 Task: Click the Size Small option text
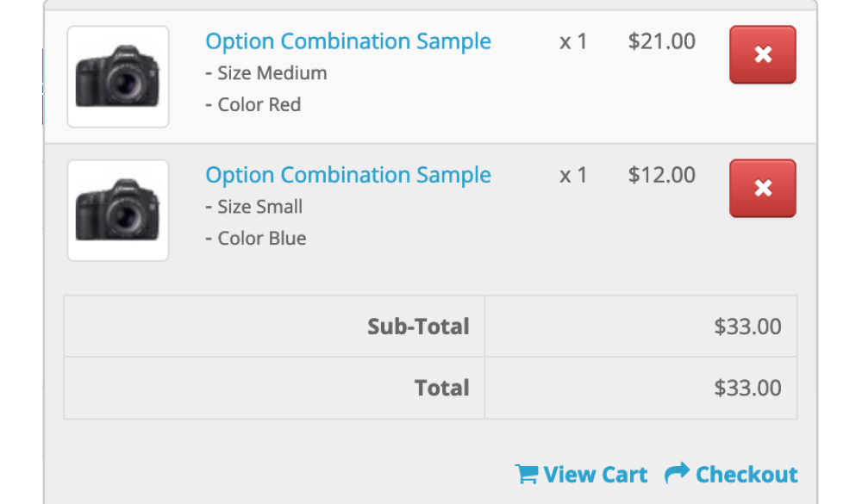click(x=254, y=207)
